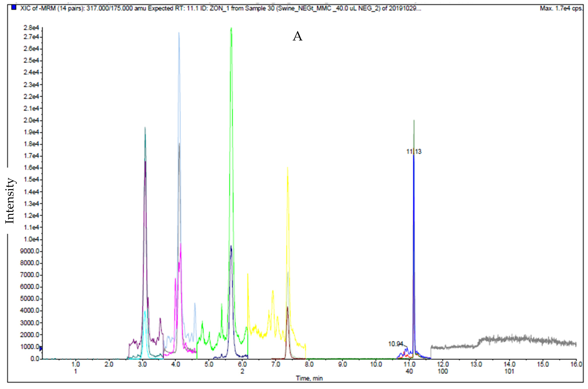Click the navy peak near 5.7 min

click(231, 247)
